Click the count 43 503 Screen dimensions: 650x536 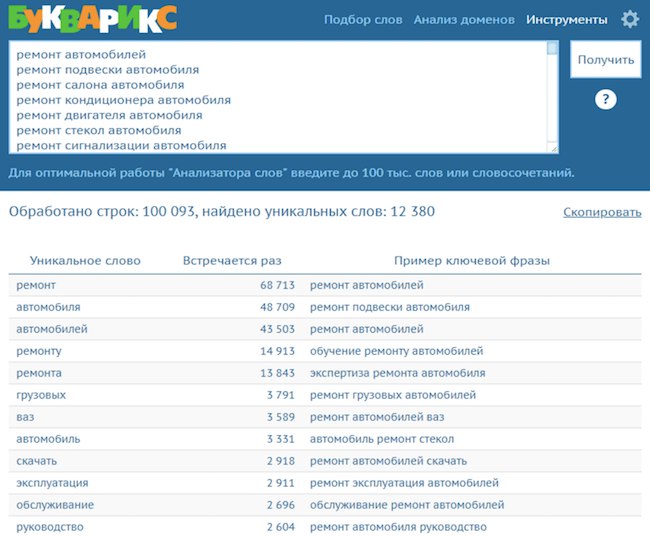tap(277, 329)
